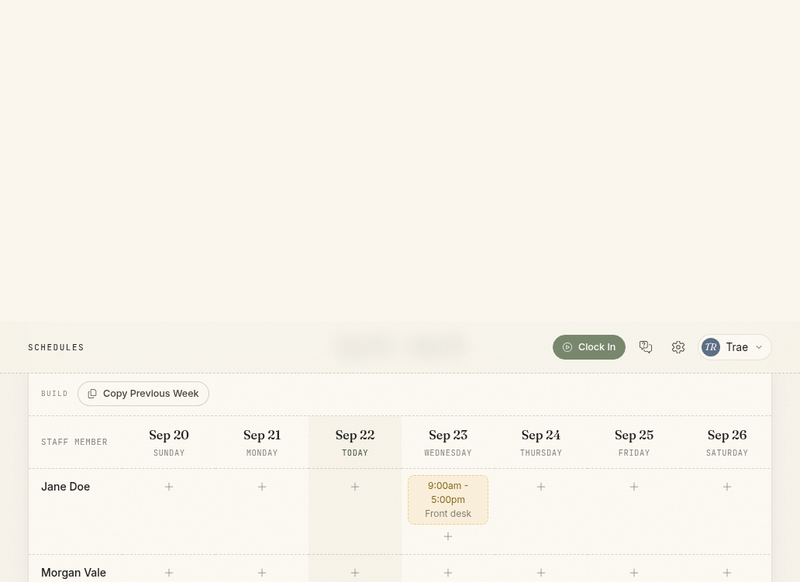Add another shift below Jane Doe's Sep 23 shift
This screenshot has width=800, height=582.
[448, 536]
